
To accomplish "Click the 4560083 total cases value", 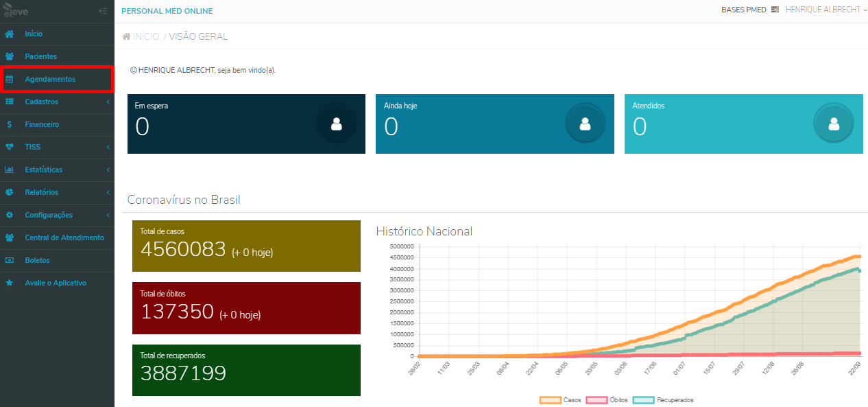I will pyautogui.click(x=183, y=249).
